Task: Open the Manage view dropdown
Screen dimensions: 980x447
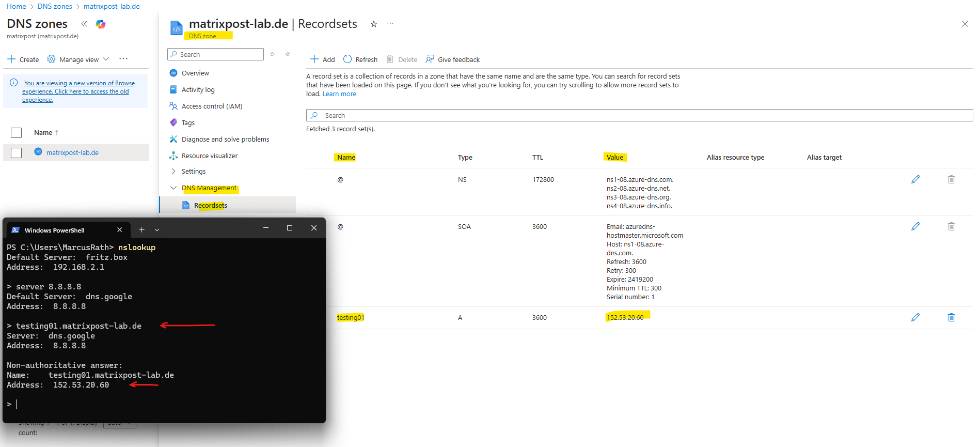Action: point(78,59)
